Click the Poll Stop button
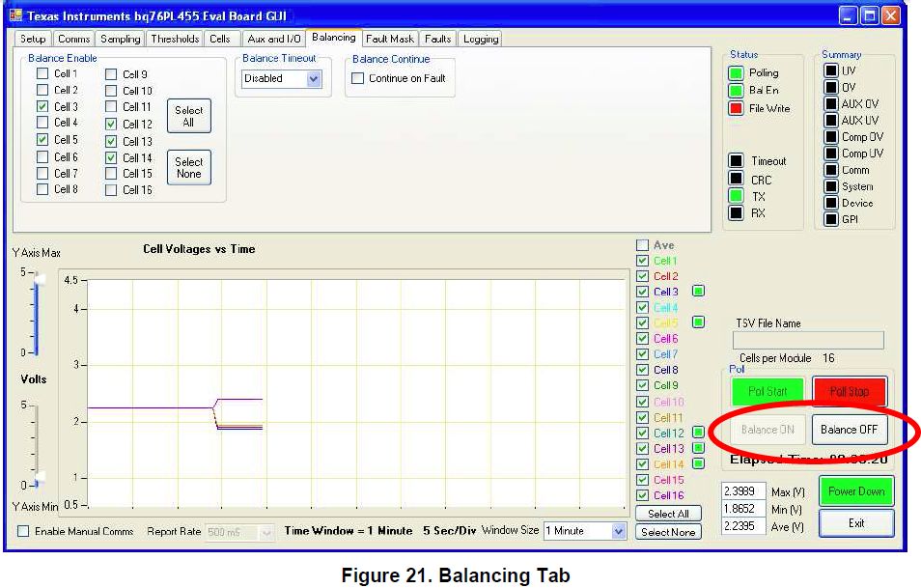 coord(849,391)
